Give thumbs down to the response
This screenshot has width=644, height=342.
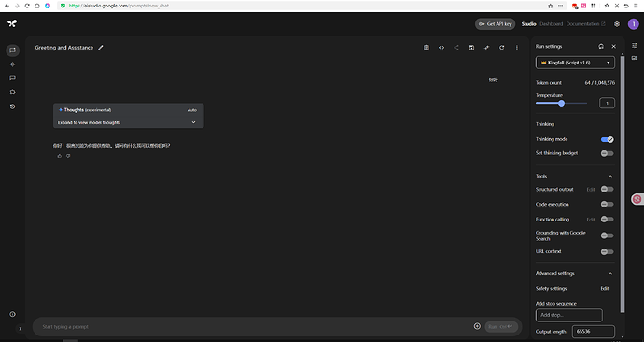click(x=68, y=156)
